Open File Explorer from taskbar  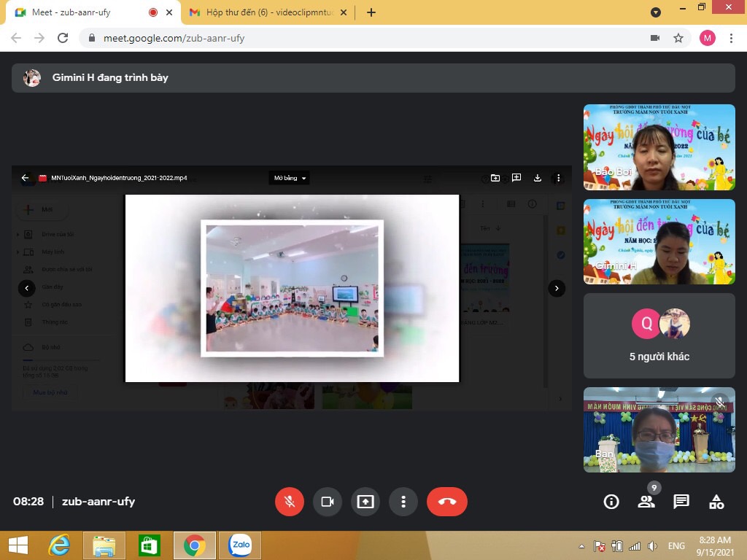click(104, 545)
